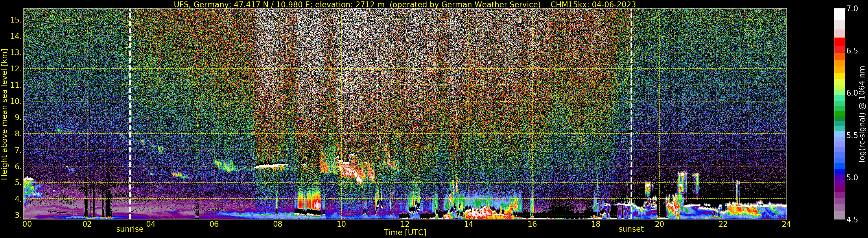
Task: Click the 'sunset' label below the axis
Action: pos(631,229)
